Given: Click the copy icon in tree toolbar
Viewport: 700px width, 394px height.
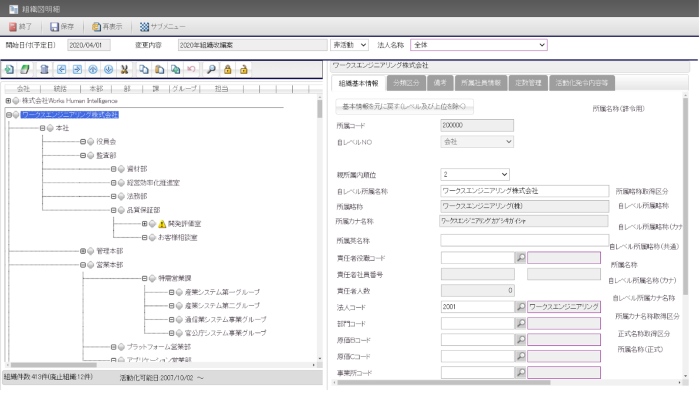Looking at the screenshot, I should point(144,70).
